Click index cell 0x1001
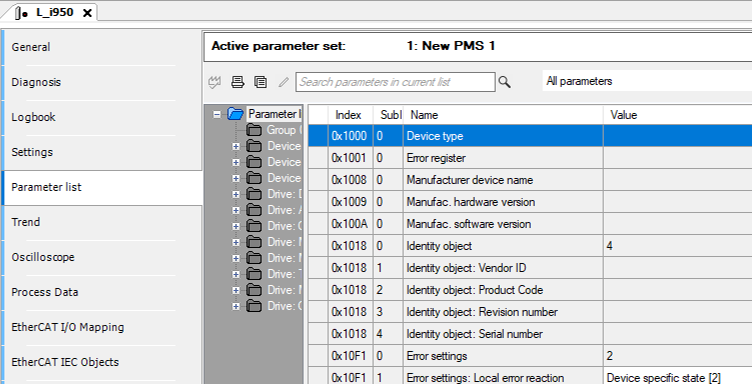The height and width of the screenshot is (384, 752). pyautogui.click(x=350, y=158)
